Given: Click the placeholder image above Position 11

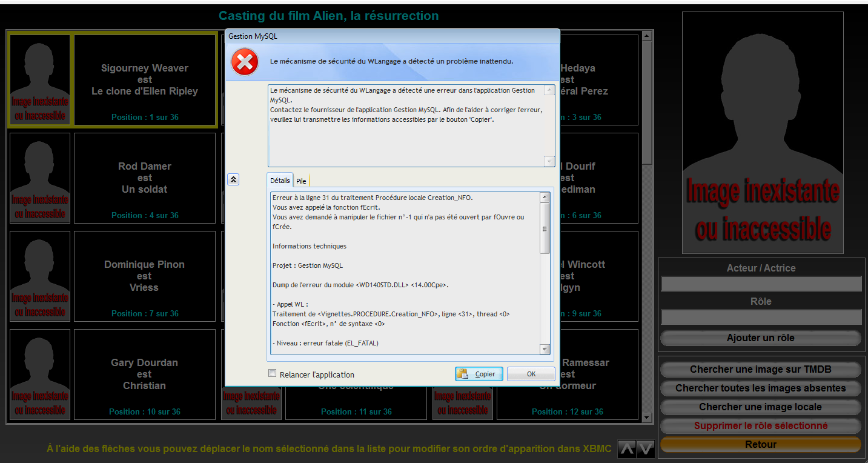Looking at the screenshot, I should click(x=251, y=403).
